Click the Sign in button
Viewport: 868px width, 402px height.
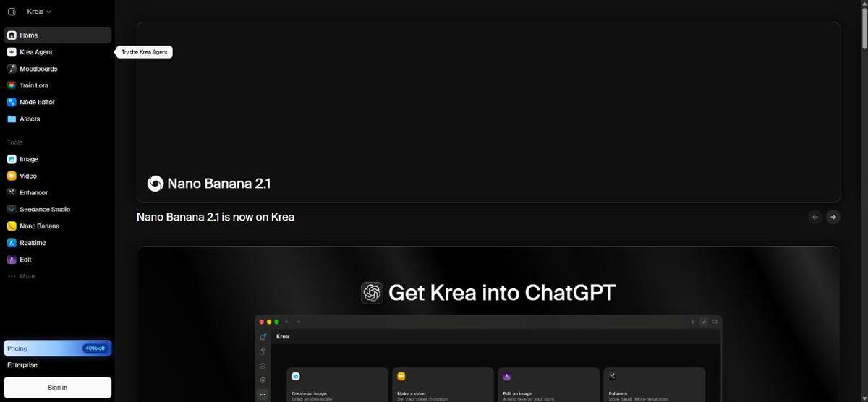(x=58, y=388)
